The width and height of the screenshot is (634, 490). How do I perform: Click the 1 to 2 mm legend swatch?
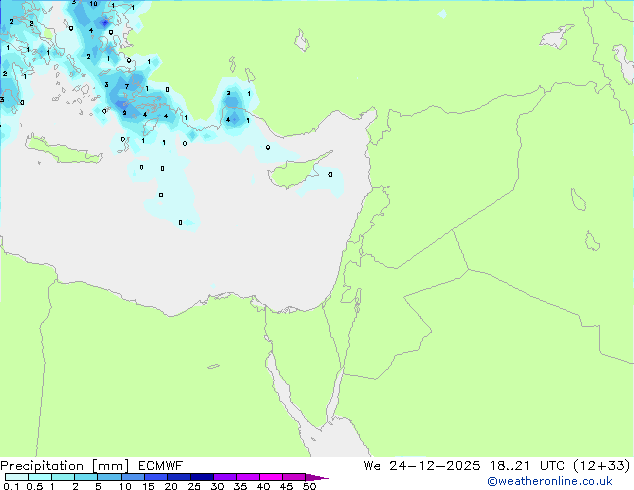pyautogui.click(x=63, y=477)
